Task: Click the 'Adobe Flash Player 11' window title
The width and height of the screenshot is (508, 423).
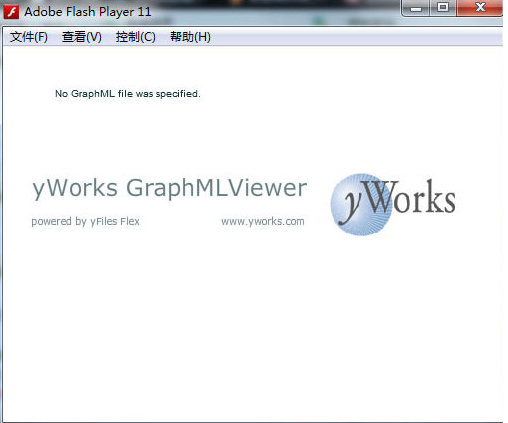Action: click(88, 12)
